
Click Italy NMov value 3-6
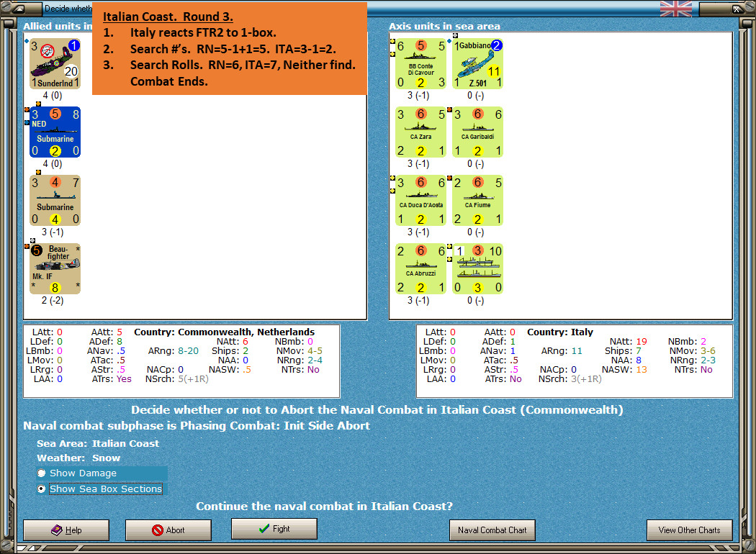point(708,350)
